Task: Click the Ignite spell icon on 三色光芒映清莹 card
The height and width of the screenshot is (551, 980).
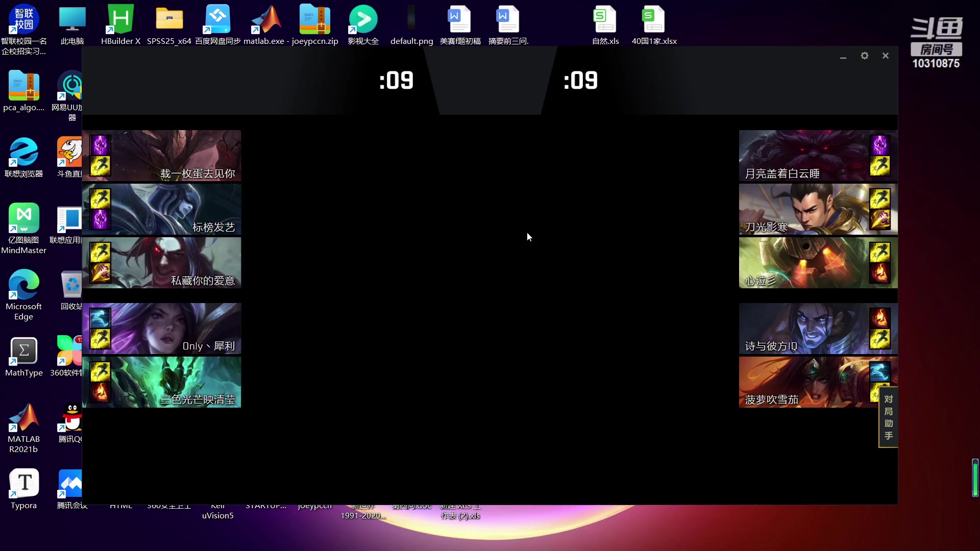Action: [100, 392]
